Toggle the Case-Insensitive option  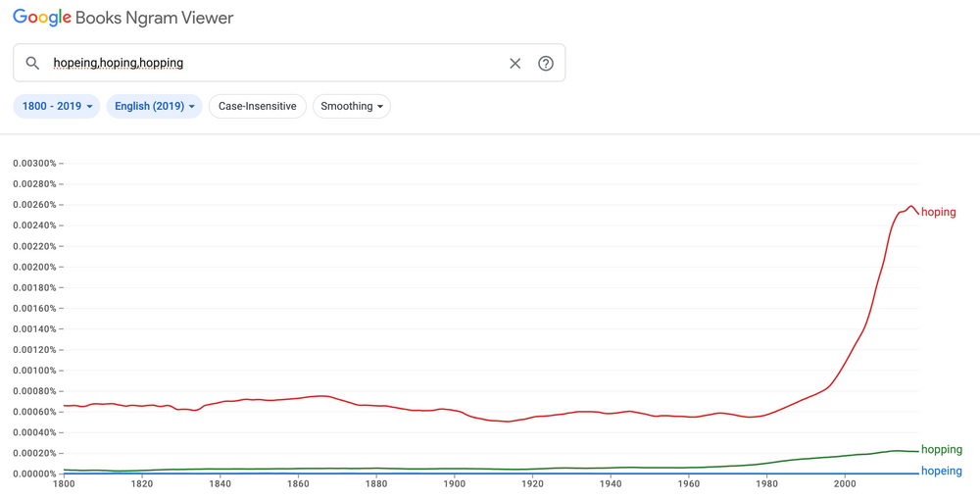click(257, 106)
